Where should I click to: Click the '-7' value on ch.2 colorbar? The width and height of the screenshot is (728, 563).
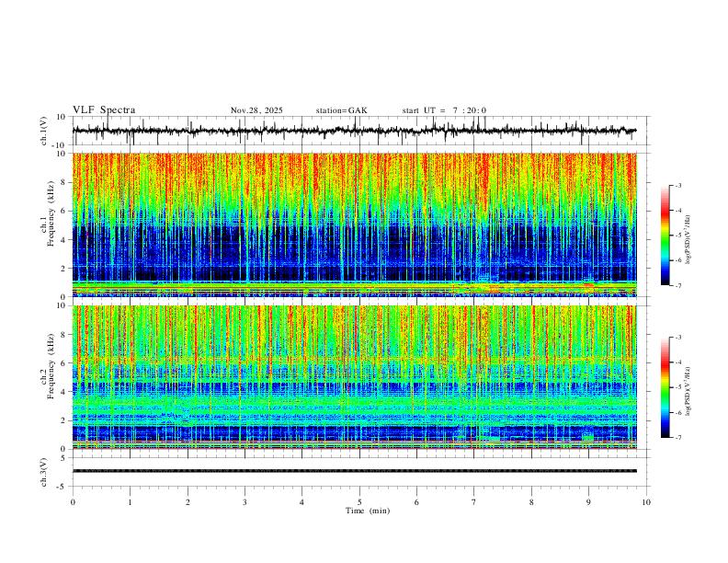677,438
